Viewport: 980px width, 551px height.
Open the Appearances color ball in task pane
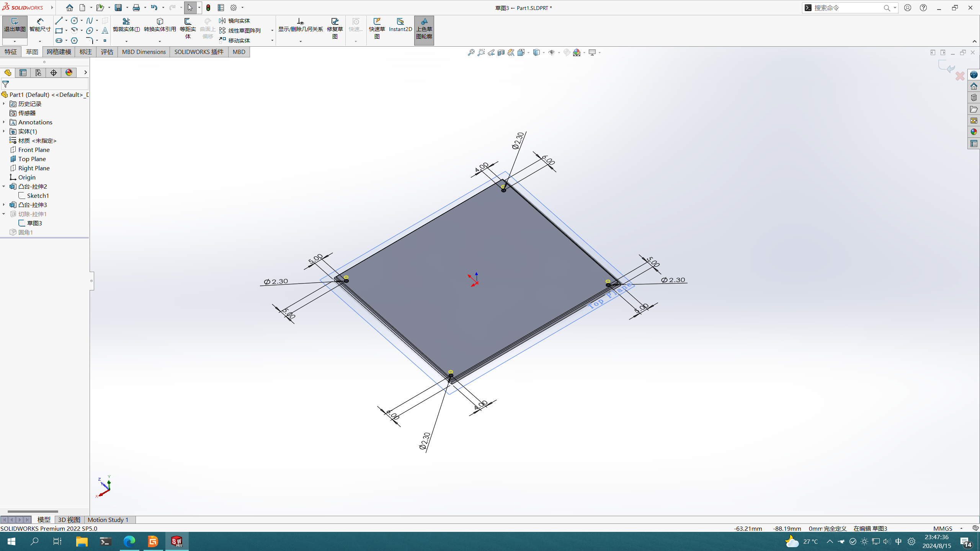(973, 132)
